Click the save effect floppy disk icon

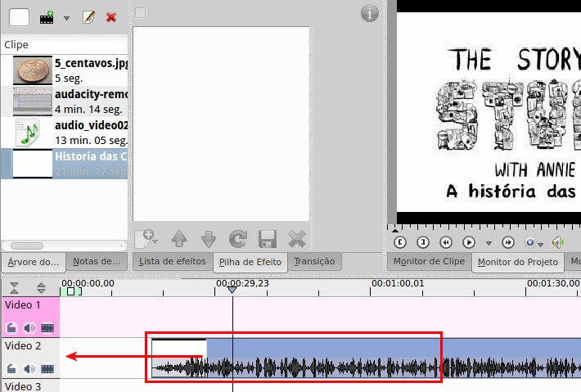point(267,239)
